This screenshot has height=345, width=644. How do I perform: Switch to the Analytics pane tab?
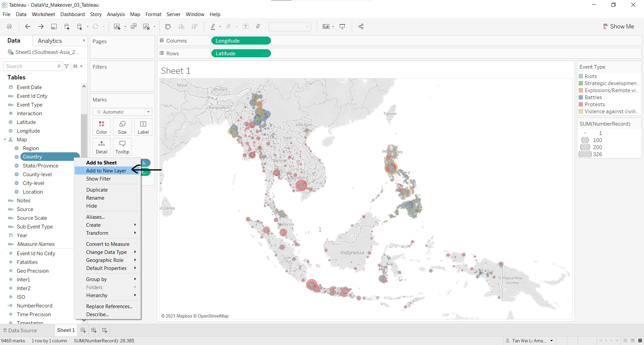coord(50,41)
